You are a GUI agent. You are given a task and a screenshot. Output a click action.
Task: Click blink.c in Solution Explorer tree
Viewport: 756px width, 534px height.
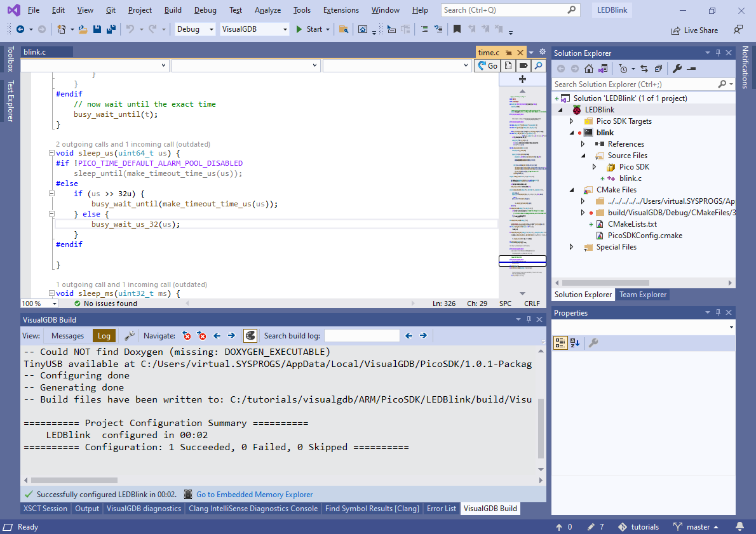(630, 178)
